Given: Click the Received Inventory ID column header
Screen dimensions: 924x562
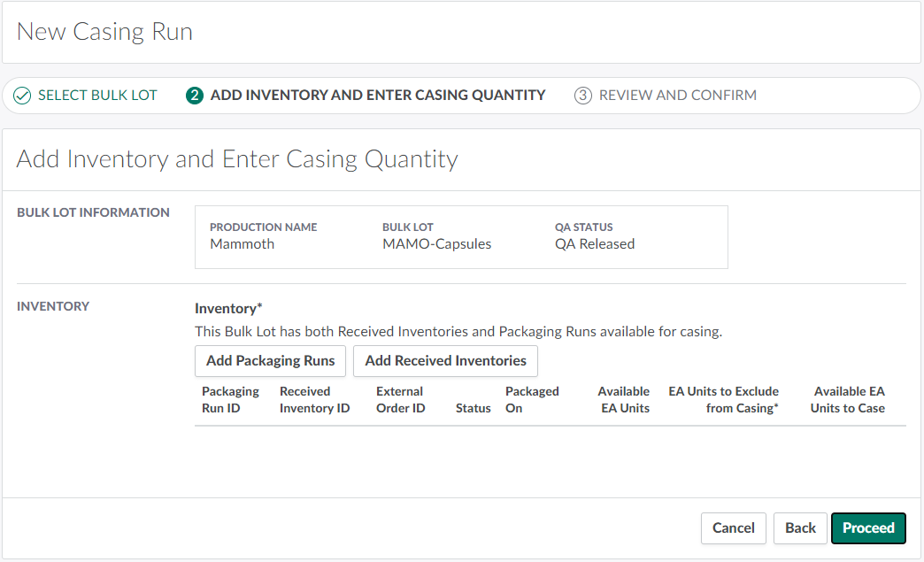Looking at the screenshot, I should point(314,400).
